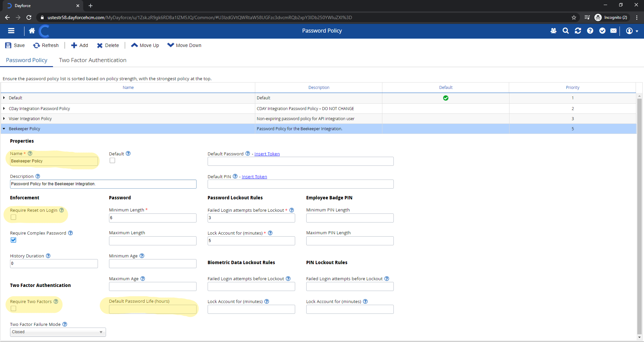Viewport: 644px width, 342px height.
Task: Open the hamburger navigation menu
Action: pos(11,31)
